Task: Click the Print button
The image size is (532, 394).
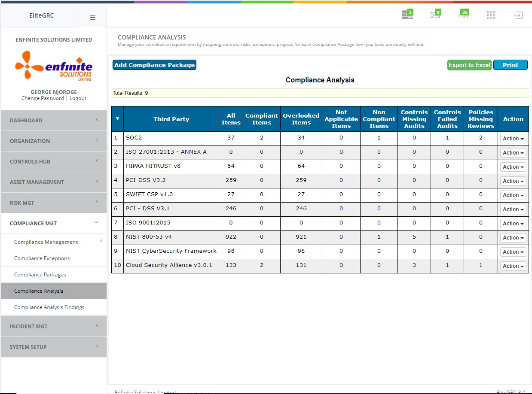Action: tap(511, 65)
